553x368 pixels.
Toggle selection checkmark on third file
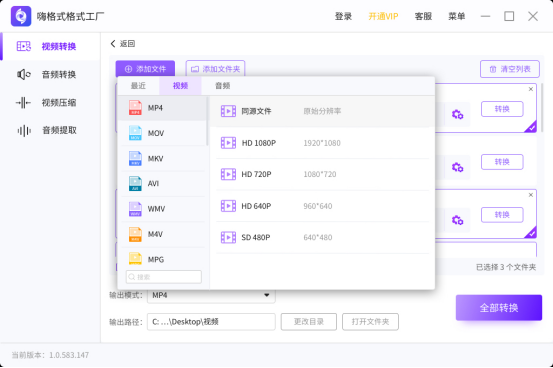(531, 233)
